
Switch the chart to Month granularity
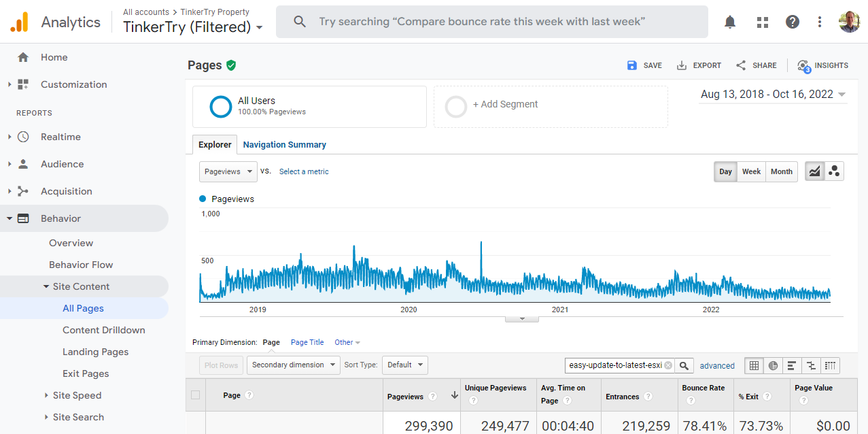(782, 171)
